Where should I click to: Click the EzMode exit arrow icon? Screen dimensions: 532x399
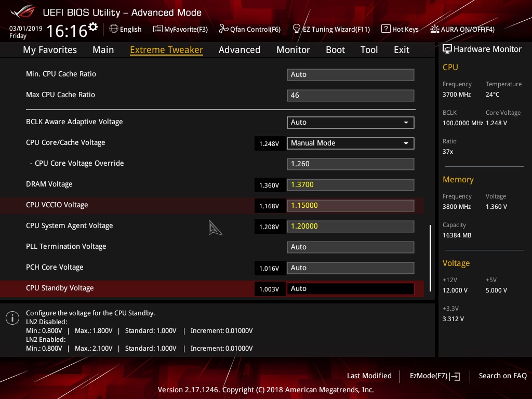[455, 376]
